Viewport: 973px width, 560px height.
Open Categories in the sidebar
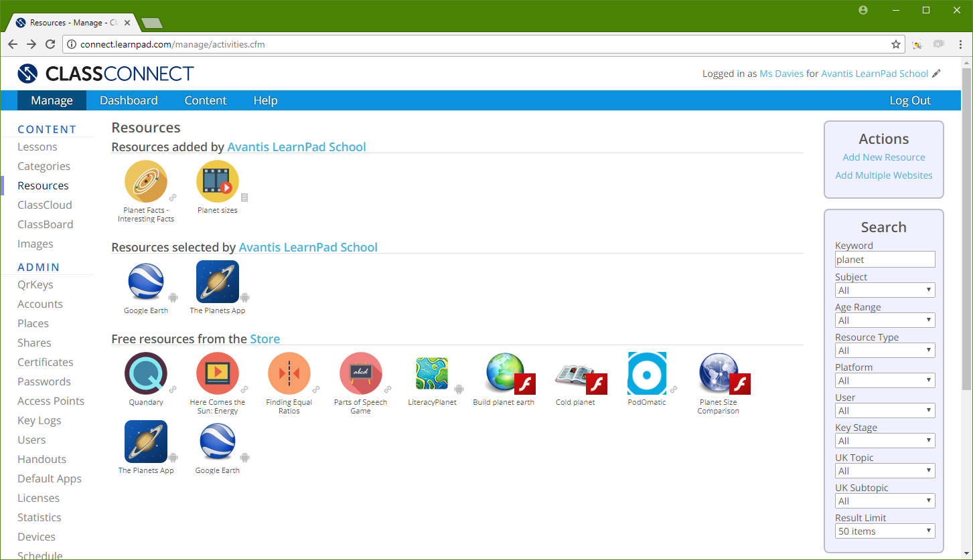pos(44,167)
